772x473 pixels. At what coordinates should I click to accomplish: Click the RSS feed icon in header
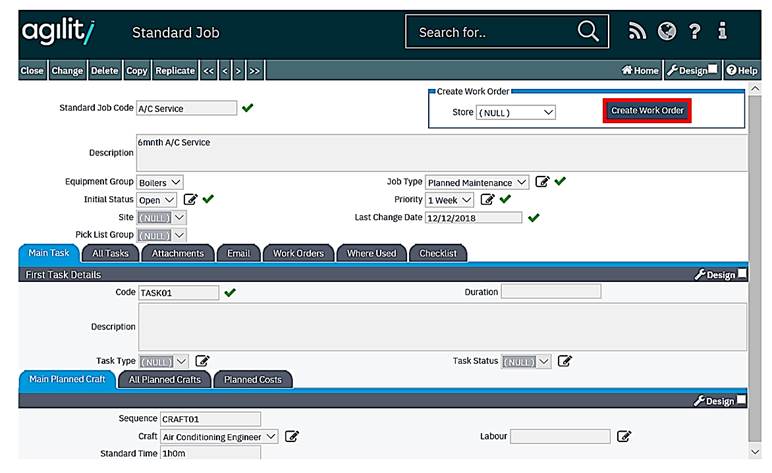[x=638, y=32]
